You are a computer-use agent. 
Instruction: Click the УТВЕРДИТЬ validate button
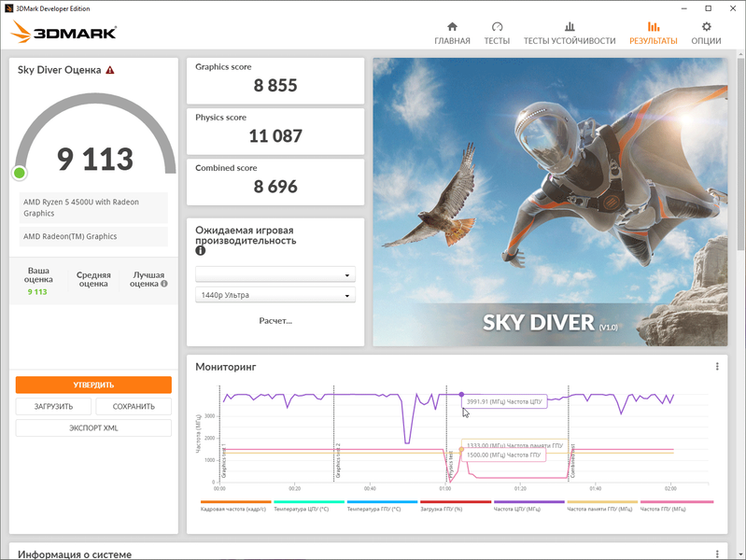93,385
